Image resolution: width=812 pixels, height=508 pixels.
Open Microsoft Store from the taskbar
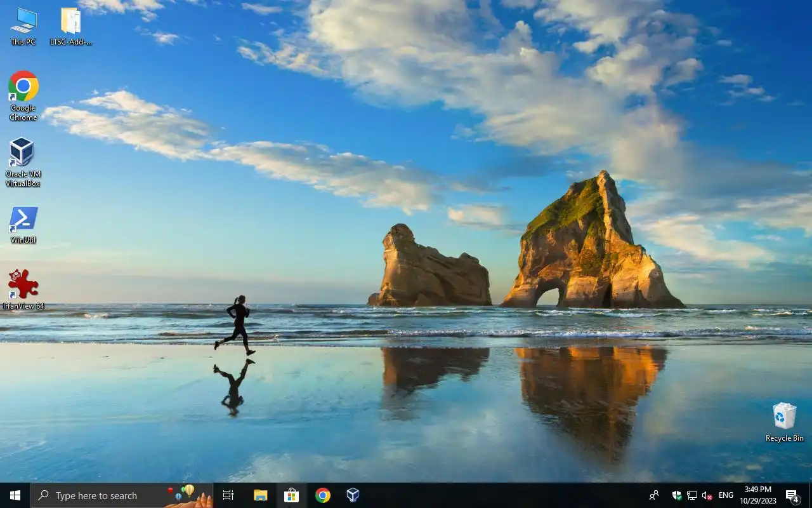[x=291, y=495]
